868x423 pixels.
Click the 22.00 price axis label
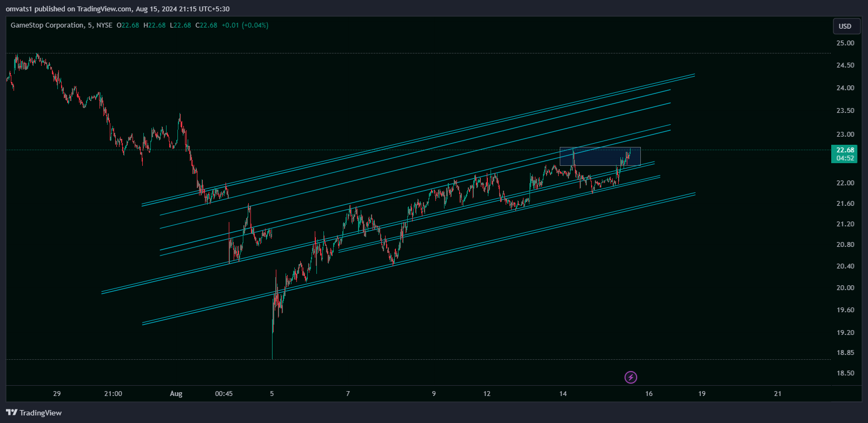click(x=845, y=183)
